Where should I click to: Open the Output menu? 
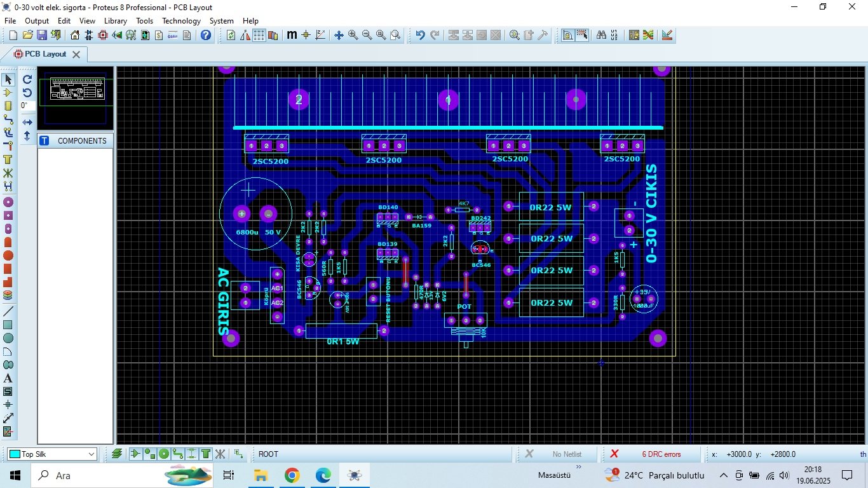37,21
